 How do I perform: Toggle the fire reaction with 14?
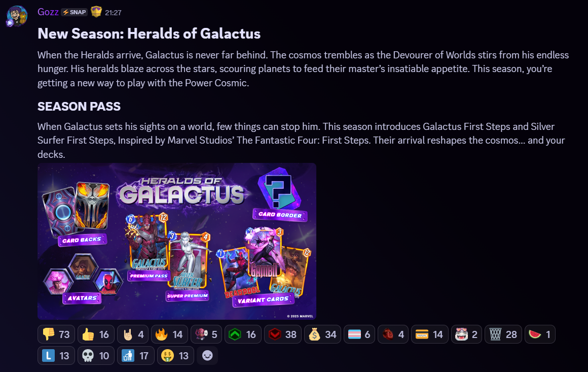click(169, 334)
